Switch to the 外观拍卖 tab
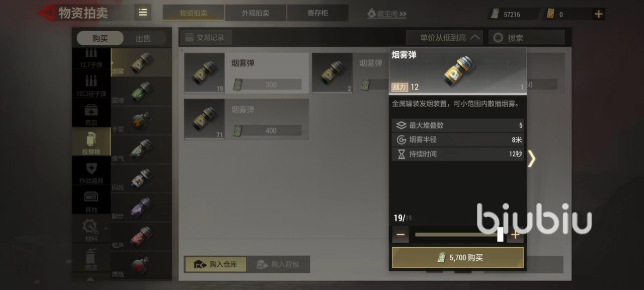The image size is (644, 290). [x=256, y=13]
